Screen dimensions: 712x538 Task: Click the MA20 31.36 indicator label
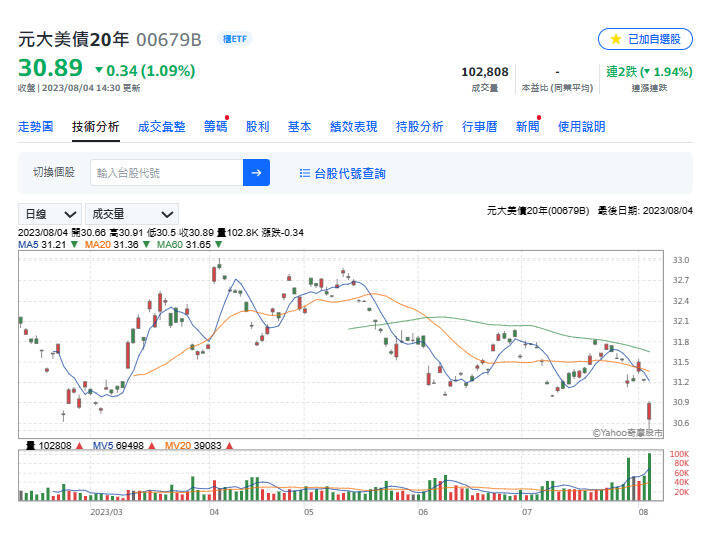117,245
